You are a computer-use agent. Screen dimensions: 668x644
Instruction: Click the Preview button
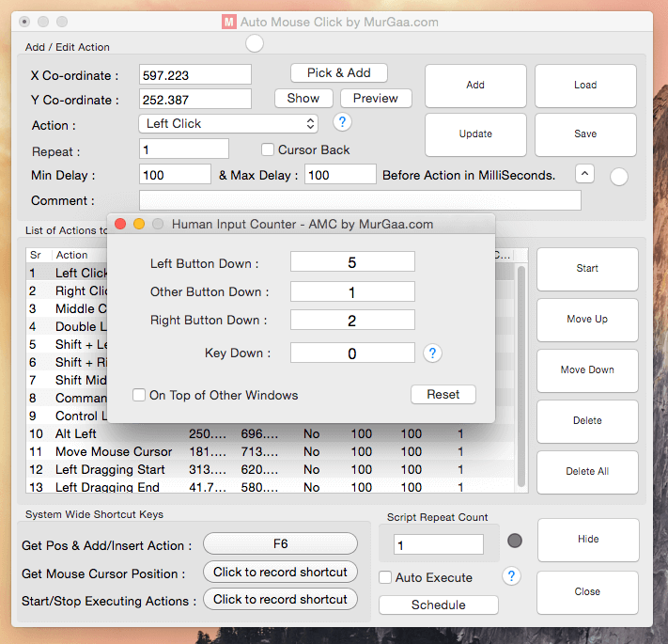pos(376,98)
